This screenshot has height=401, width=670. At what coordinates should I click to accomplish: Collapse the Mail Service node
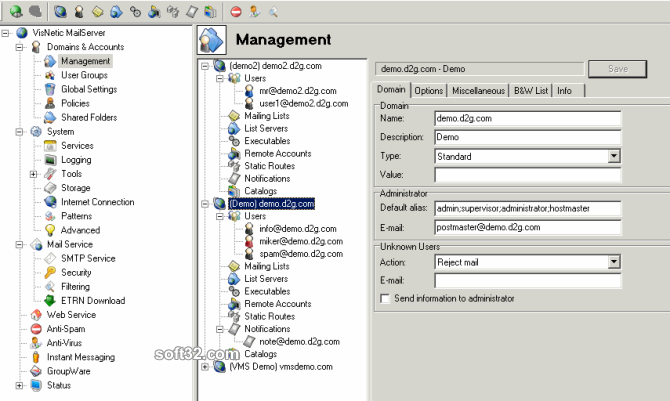coord(19,245)
